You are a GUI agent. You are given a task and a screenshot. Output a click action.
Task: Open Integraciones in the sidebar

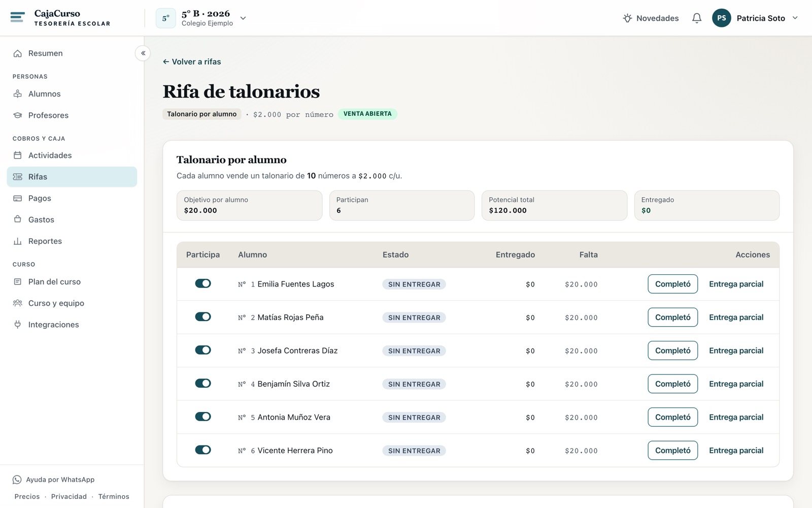point(72,325)
